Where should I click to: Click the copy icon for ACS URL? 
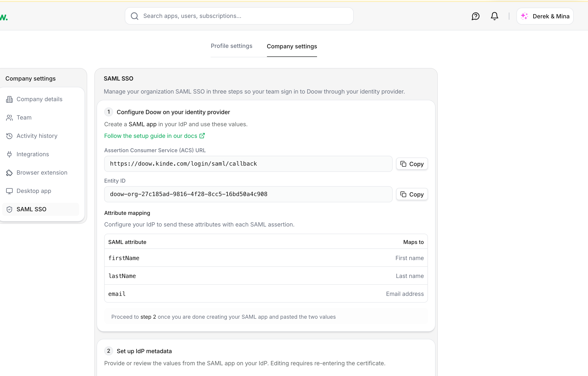point(403,164)
